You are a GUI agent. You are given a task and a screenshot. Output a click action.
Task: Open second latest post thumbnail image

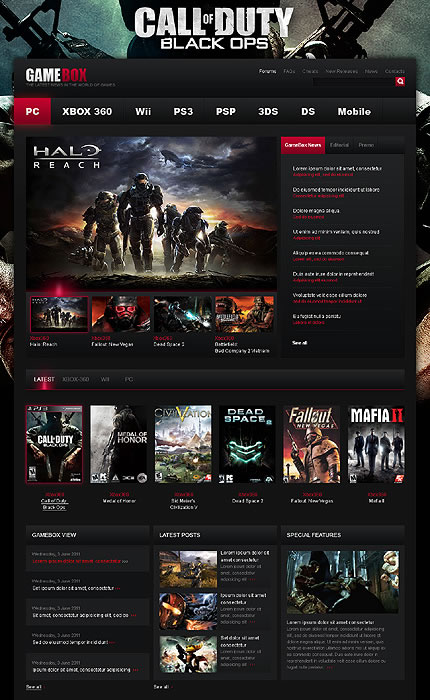(188, 612)
